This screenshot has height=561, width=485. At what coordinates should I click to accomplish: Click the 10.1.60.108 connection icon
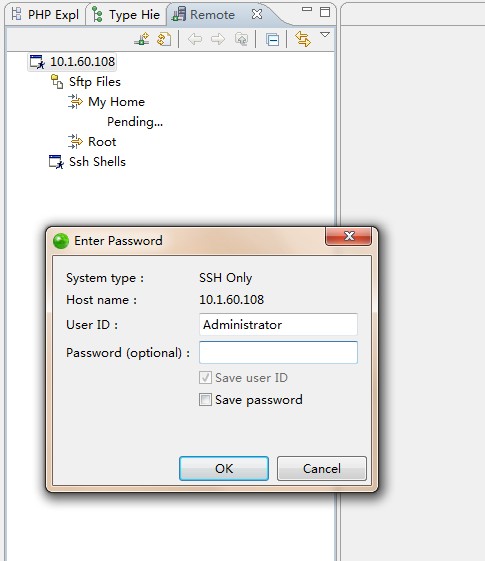(37, 62)
